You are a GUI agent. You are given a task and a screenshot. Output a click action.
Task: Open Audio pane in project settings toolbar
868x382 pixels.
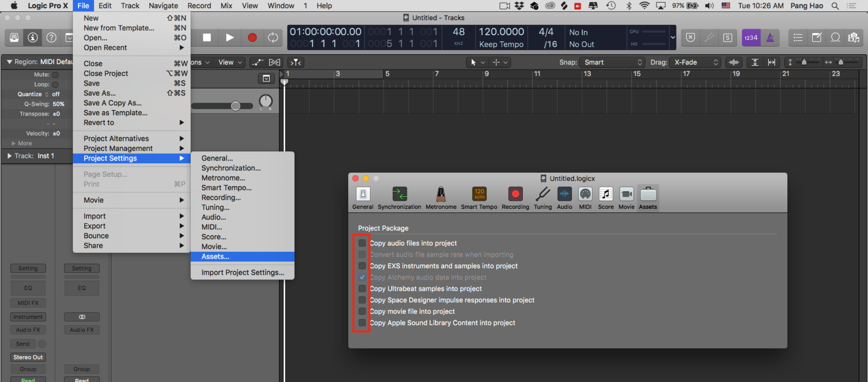(x=564, y=198)
